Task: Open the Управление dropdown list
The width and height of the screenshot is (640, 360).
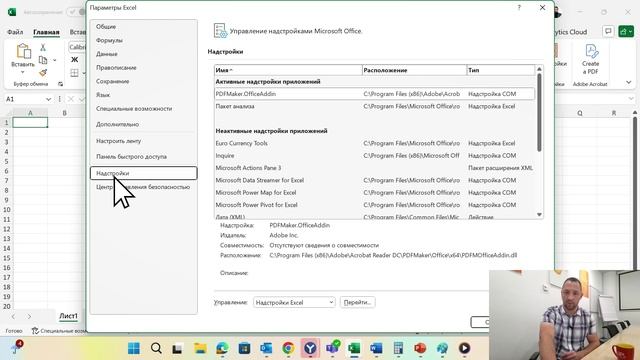Action: 294,302
